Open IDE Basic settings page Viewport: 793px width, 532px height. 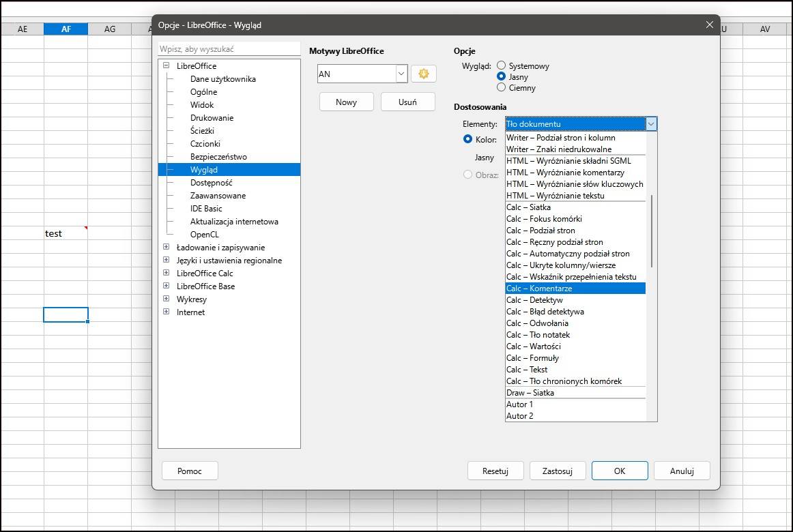click(206, 209)
